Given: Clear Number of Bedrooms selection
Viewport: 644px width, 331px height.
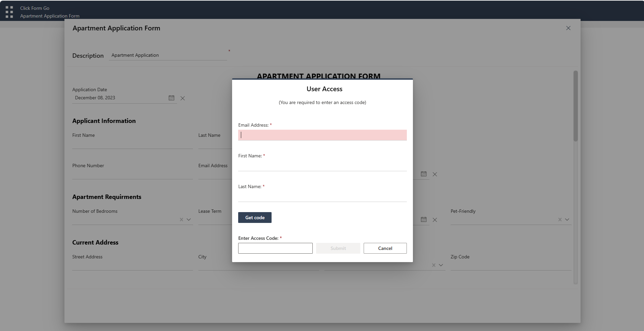Looking at the screenshot, I should coord(181,220).
